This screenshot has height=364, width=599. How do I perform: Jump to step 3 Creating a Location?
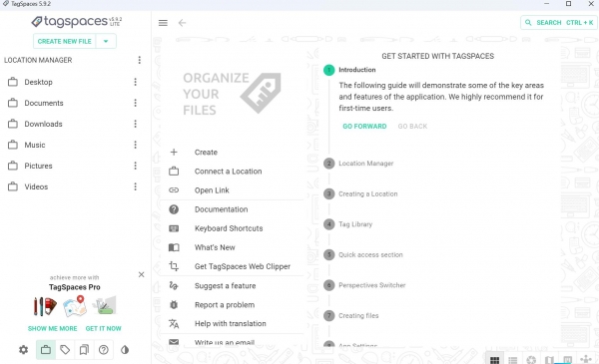coord(360,193)
